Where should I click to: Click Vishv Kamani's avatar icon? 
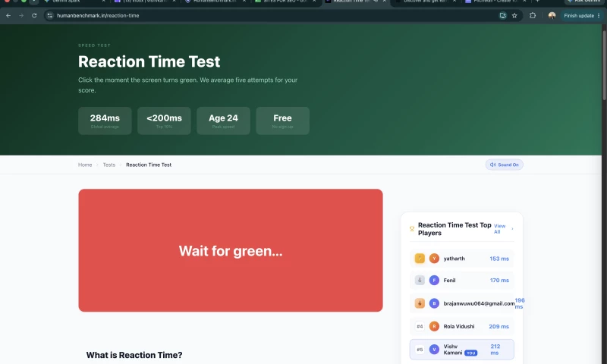click(434, 350)
